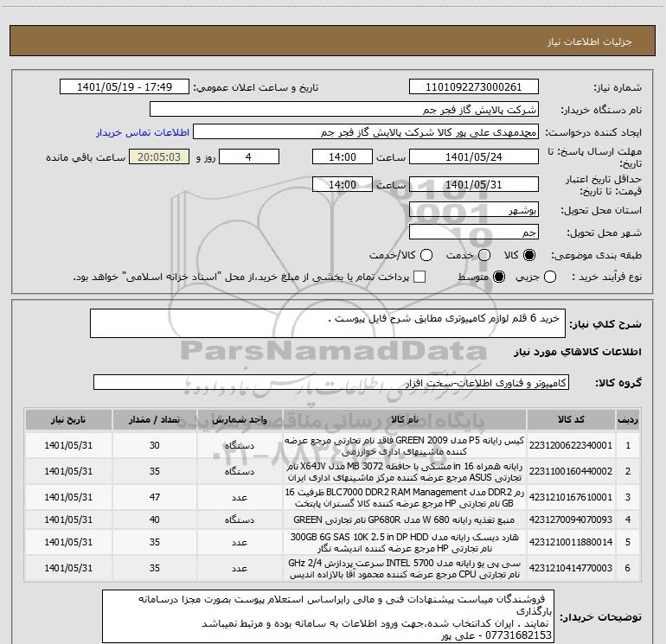
Task: Choose the جزیی purchase process option
Action: coord(549,277)
